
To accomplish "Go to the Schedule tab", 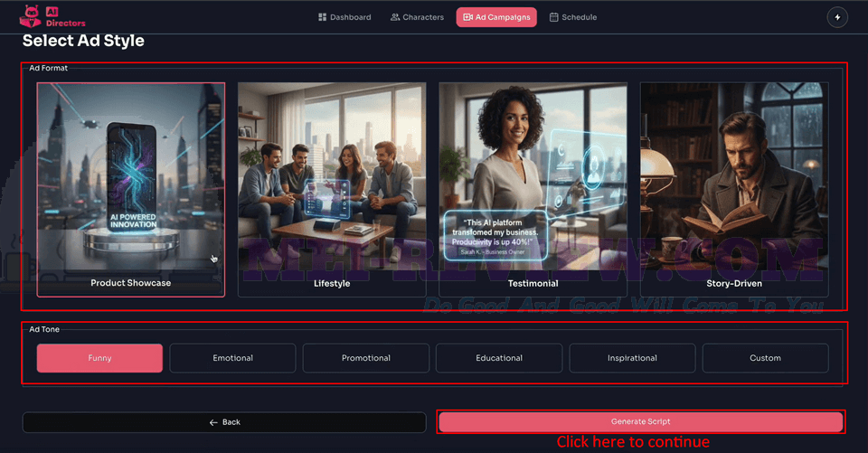I will point(573,17).
